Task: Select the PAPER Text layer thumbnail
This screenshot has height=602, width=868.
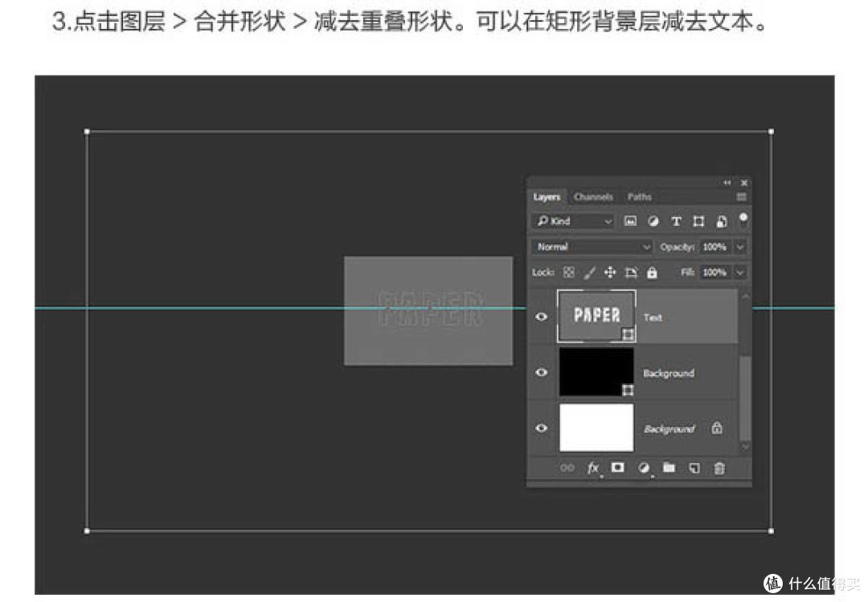Action: pos(596,316)
